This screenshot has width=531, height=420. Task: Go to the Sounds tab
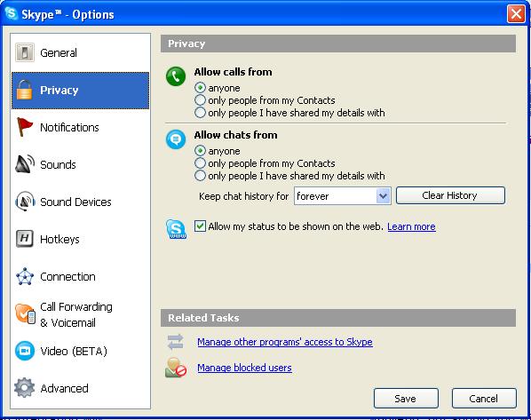80,164
